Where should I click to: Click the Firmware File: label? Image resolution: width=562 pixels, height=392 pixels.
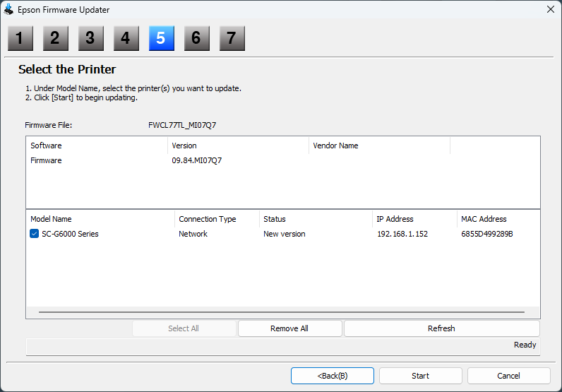pyautogui.click(x=49, y=125)
